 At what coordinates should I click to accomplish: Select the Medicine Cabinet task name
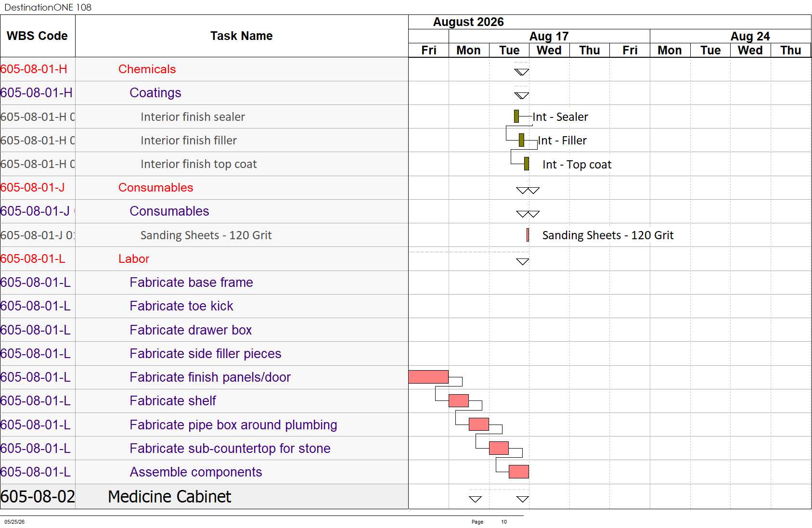(169, 497)
